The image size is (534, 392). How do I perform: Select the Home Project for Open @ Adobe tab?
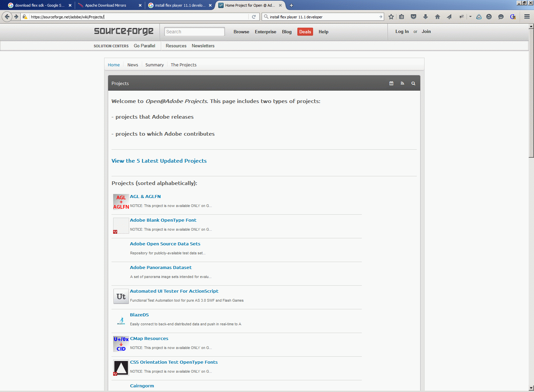250,5
